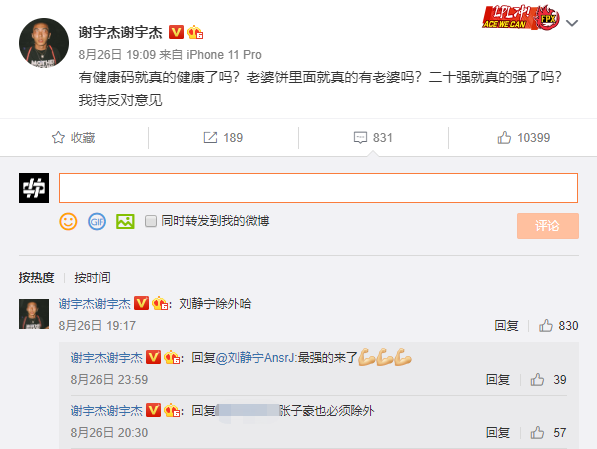Click the LPL FPX badge image
Image resolution: width=597 pixels, height=449 pixels.
click(x=521, y=17)
